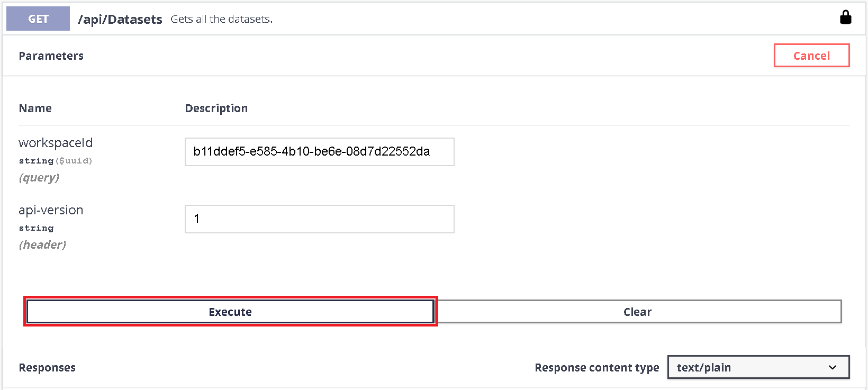Click the (header) location label
This screenshot has width=868, height=390.
pos(42,245)
